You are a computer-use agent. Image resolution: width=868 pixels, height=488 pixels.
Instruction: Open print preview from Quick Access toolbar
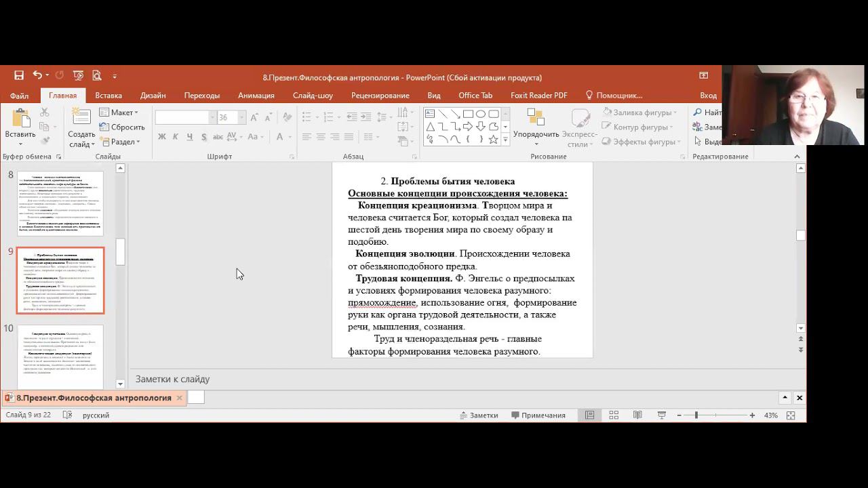click(x=96, y=76)
